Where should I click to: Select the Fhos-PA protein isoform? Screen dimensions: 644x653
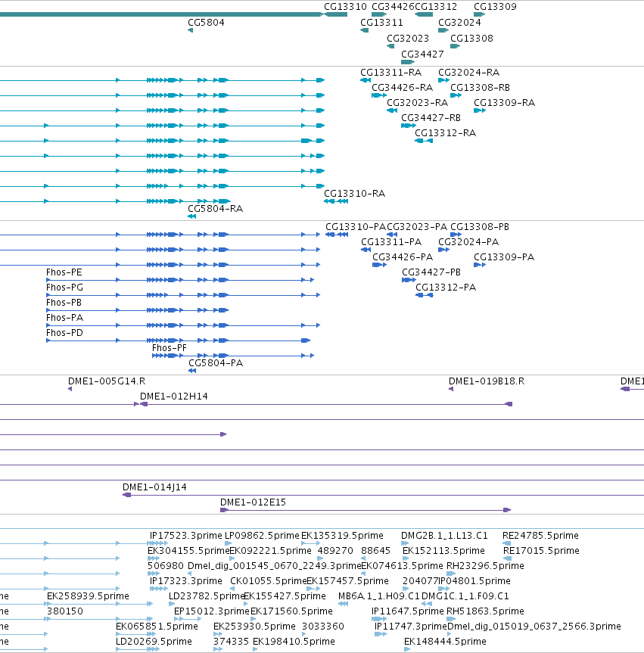64,318
